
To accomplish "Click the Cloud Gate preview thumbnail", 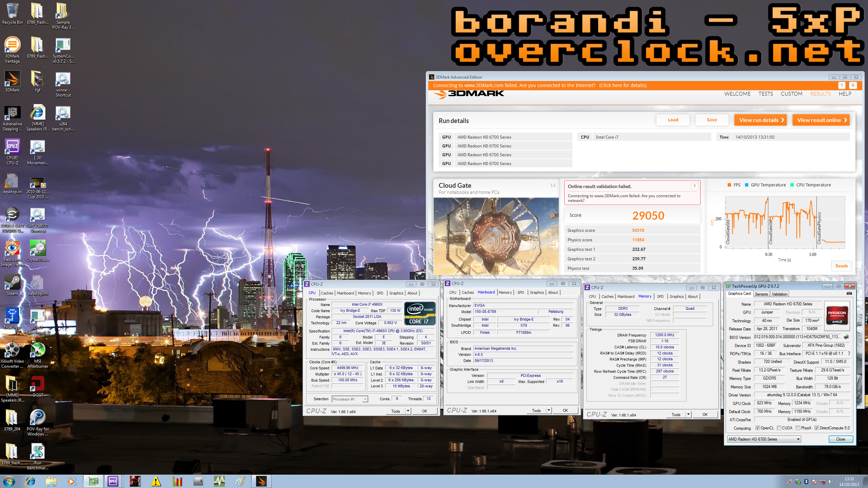I will [x=496, y=236].
